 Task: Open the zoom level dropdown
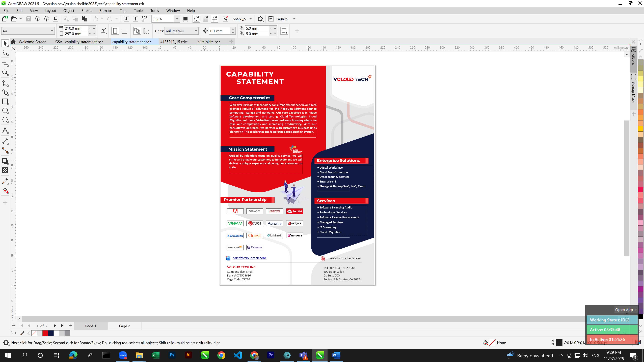pos(177,19)
